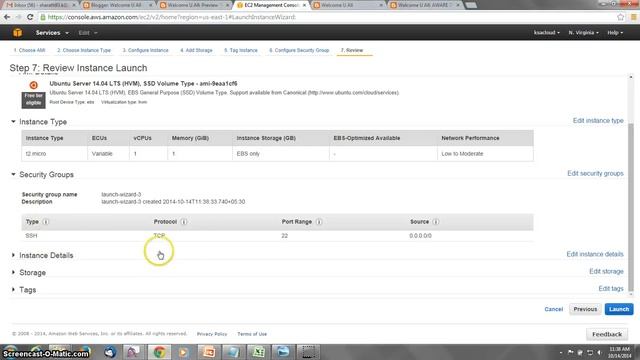Click the Protocol column info icon
The image size is (640, 360).
184,222
